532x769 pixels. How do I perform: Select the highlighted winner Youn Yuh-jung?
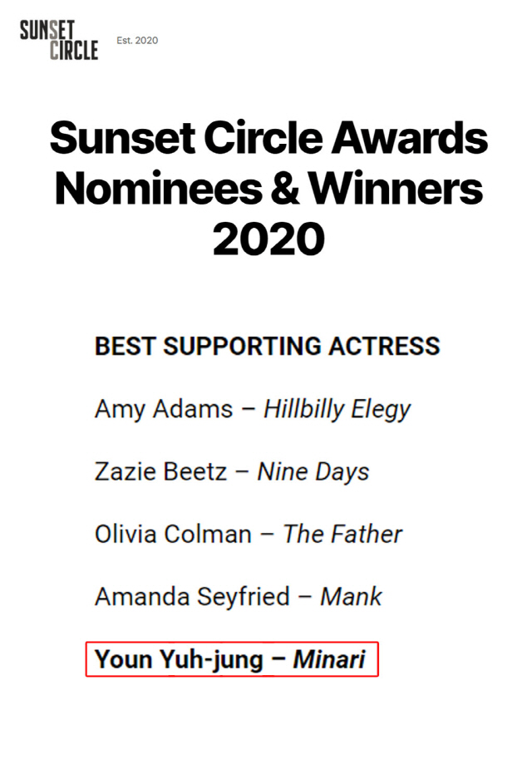click(232, 659)
